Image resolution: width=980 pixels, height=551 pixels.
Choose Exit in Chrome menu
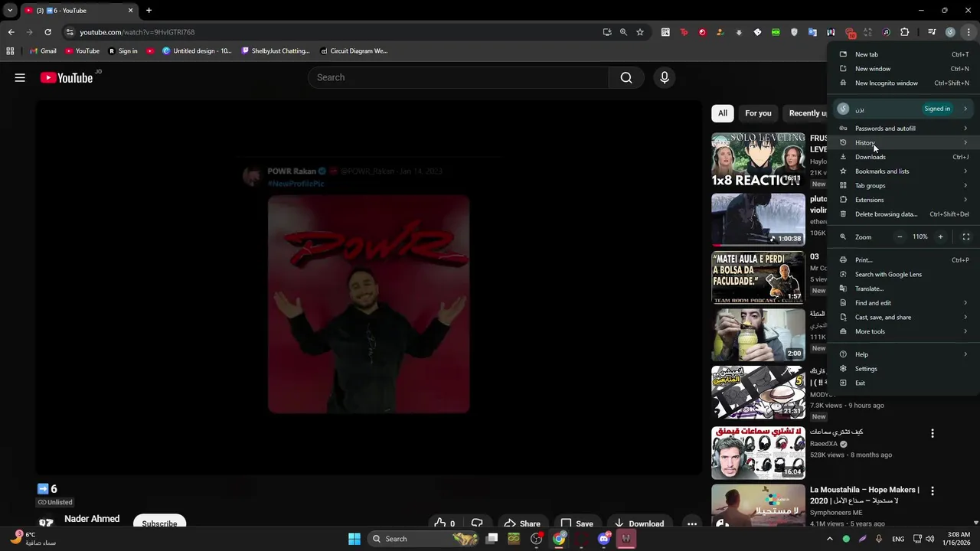pos(903,383)
